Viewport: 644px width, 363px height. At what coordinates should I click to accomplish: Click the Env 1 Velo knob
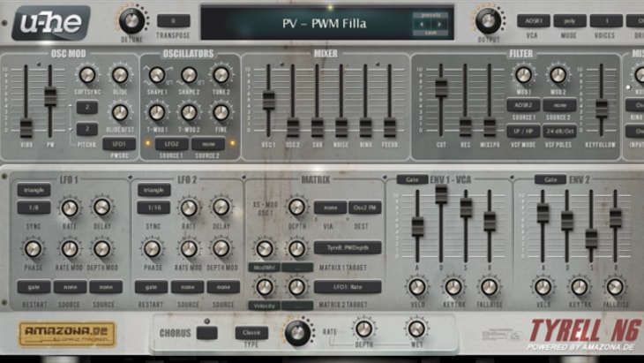tap(417, 287)
